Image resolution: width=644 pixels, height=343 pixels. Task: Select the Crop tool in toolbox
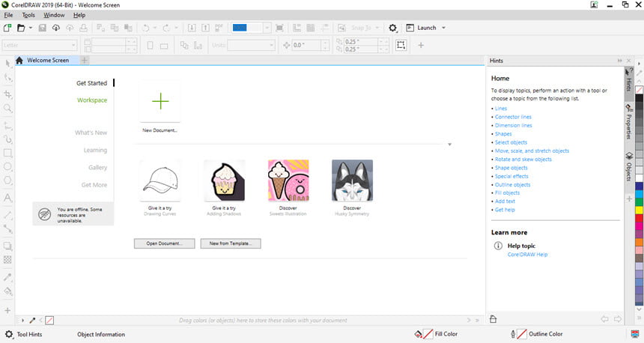(x=7, y=94)
